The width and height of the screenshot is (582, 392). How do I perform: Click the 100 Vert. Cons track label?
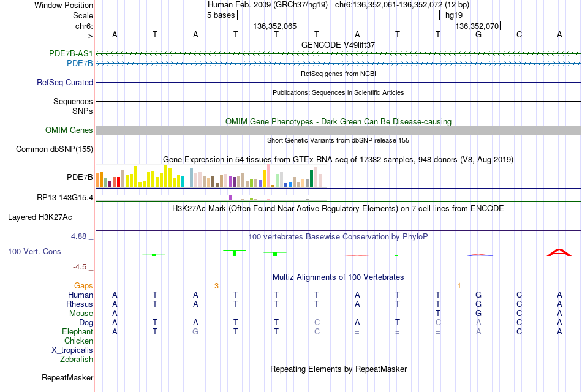(34, 251)
